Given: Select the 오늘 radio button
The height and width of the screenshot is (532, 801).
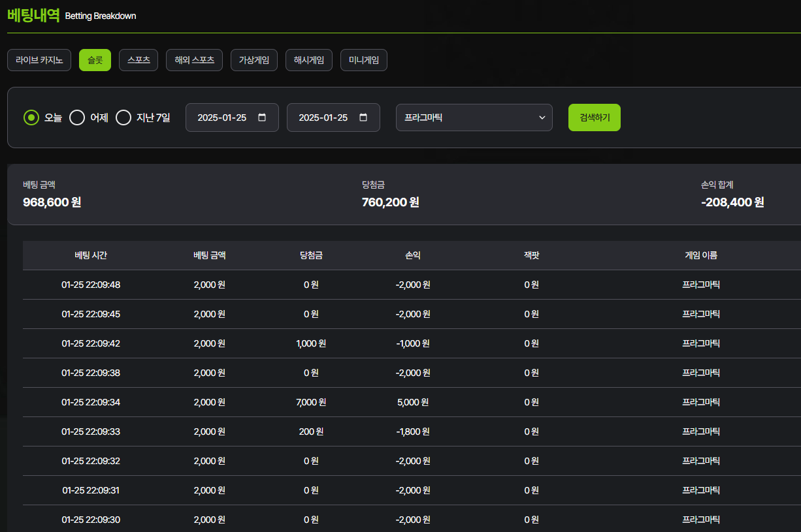Looking at the screenshot, I should [x=31, y=117].
